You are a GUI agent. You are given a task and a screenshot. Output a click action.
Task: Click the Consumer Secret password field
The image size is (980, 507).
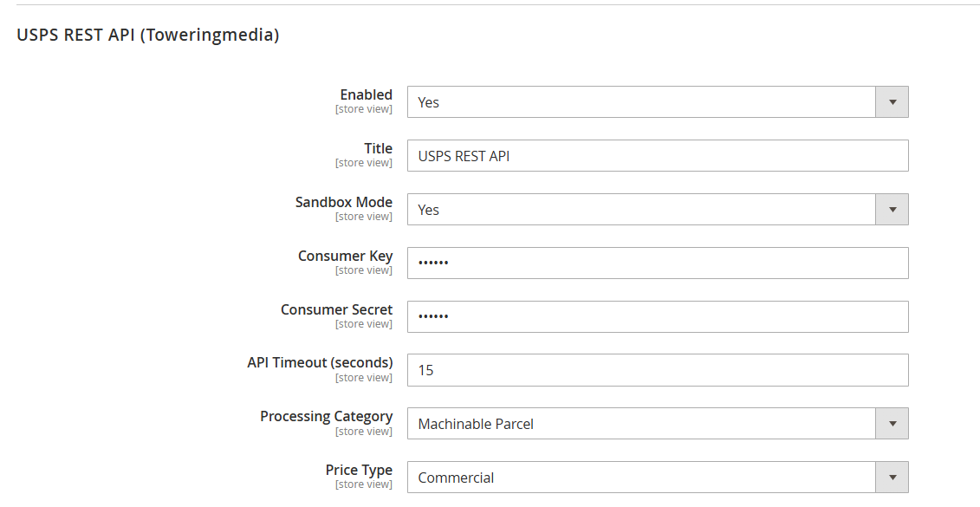pyautogui.click(x=659, y=316)
